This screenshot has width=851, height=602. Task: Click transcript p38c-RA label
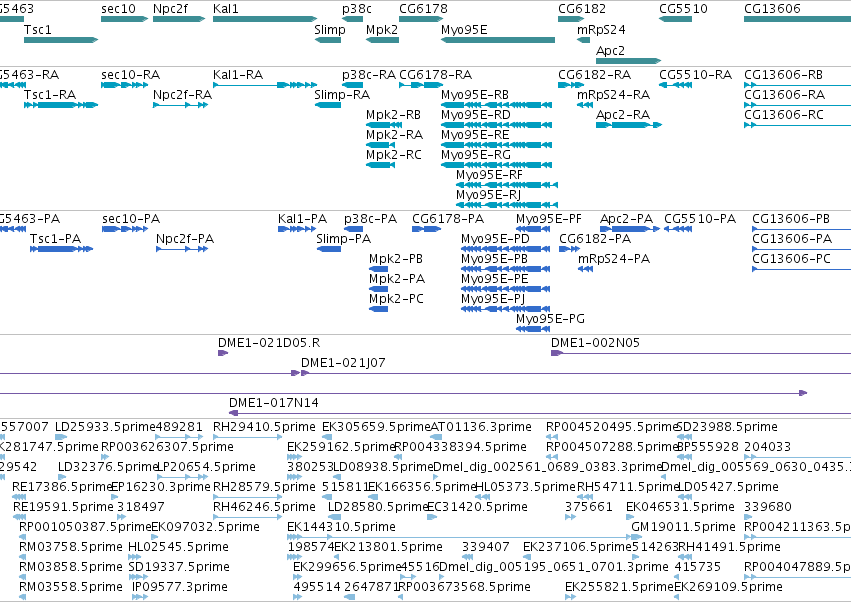pyautogui.click(x=369, y=74)
